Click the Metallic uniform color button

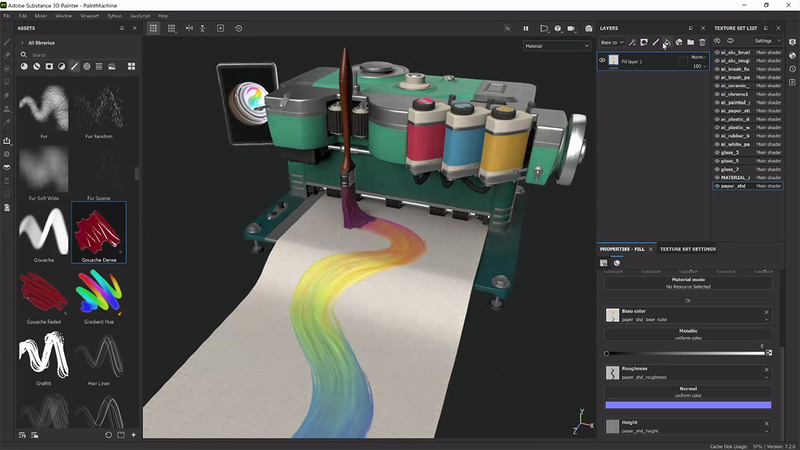tap(688, 334)
